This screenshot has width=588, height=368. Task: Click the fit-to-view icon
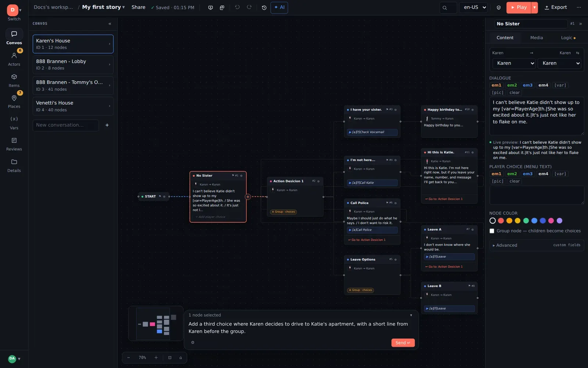pyautogui.click(x=170, y=357)
